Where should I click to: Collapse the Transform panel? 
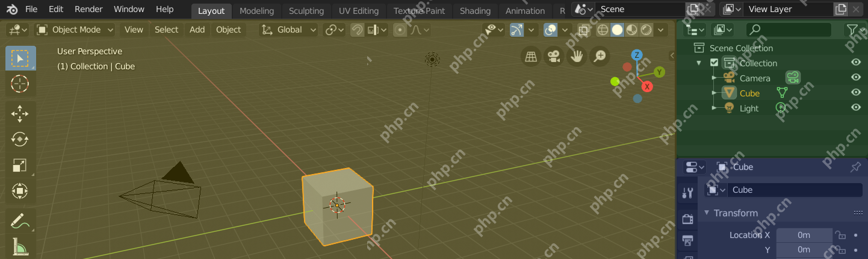tap(707, 213)
